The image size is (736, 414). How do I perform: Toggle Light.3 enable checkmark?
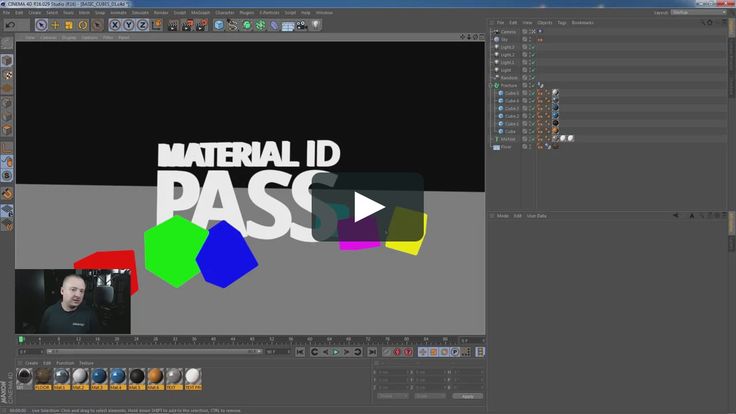click(533, 47)
